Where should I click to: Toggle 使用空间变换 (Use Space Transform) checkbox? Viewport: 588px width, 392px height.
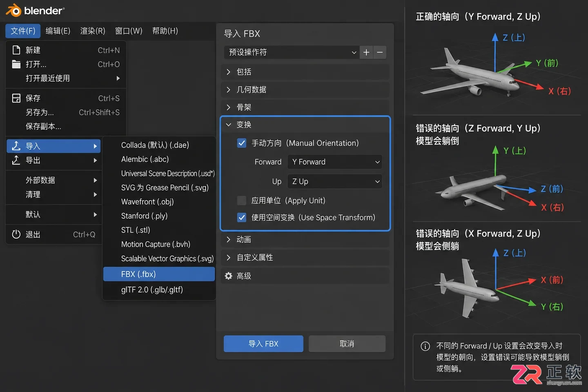[x=242, y=218]
